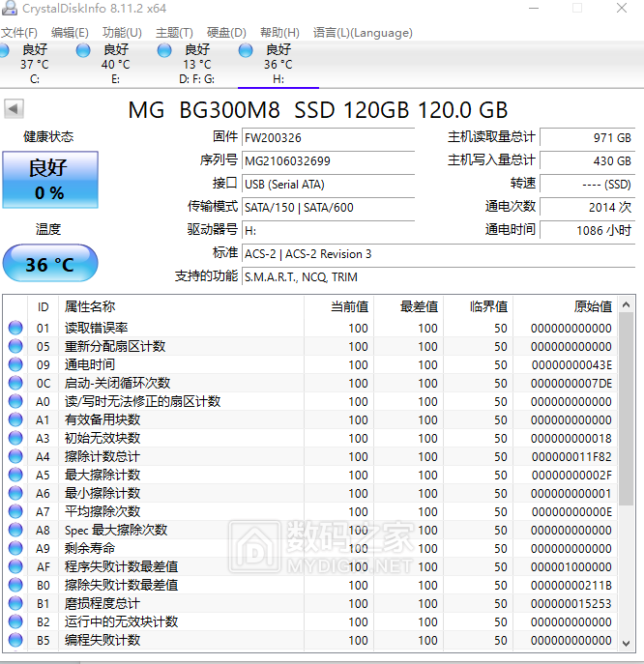Viewport: 644px width, 664px height.
Task: Select drive D: F: G: status circle
Action: pos(164,50)
